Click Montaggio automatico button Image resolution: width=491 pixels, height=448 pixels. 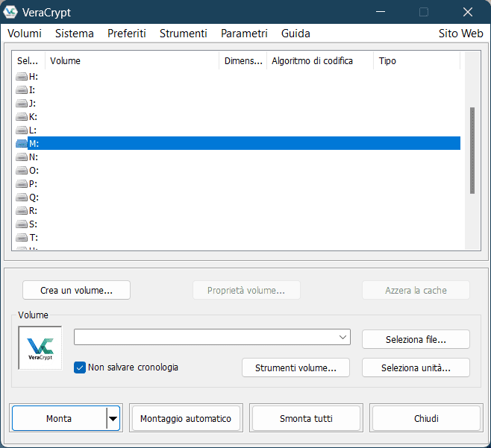click(186, 418)
